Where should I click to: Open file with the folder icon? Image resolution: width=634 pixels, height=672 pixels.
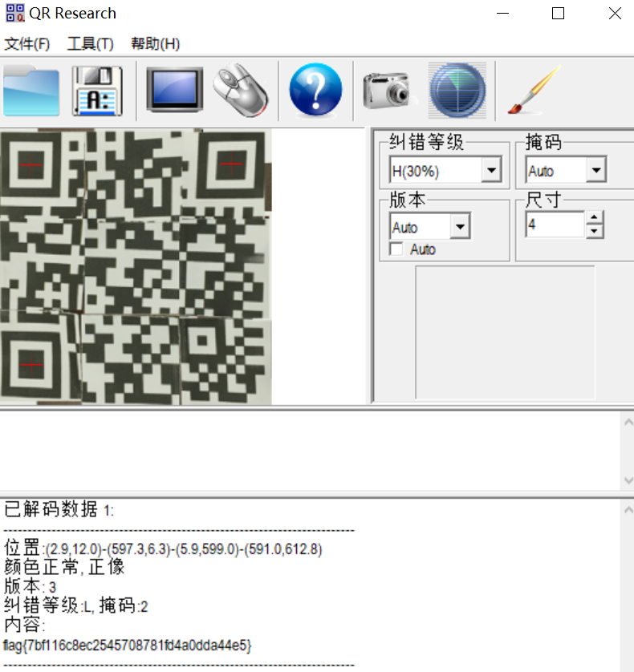pyautogui.click(x=30, y=91)
